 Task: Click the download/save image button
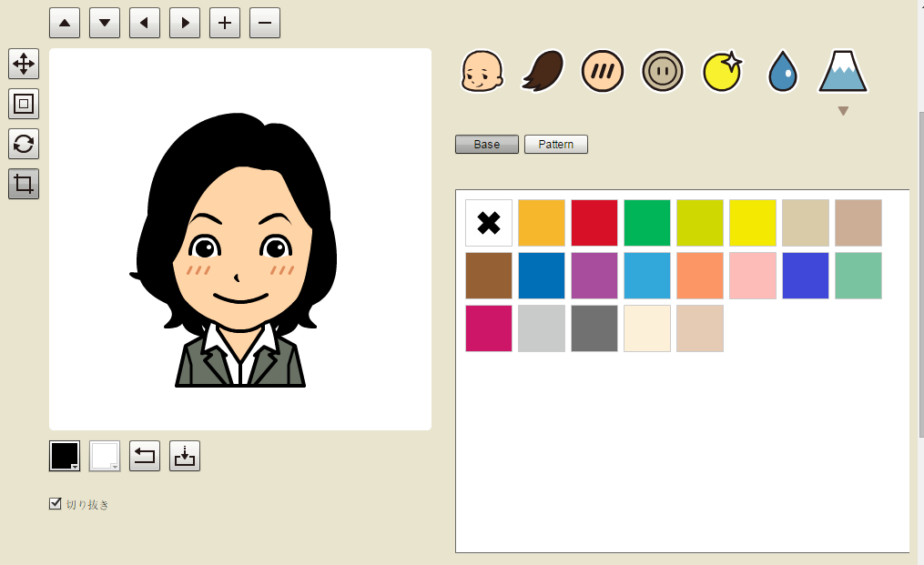[x=185, y=456]
